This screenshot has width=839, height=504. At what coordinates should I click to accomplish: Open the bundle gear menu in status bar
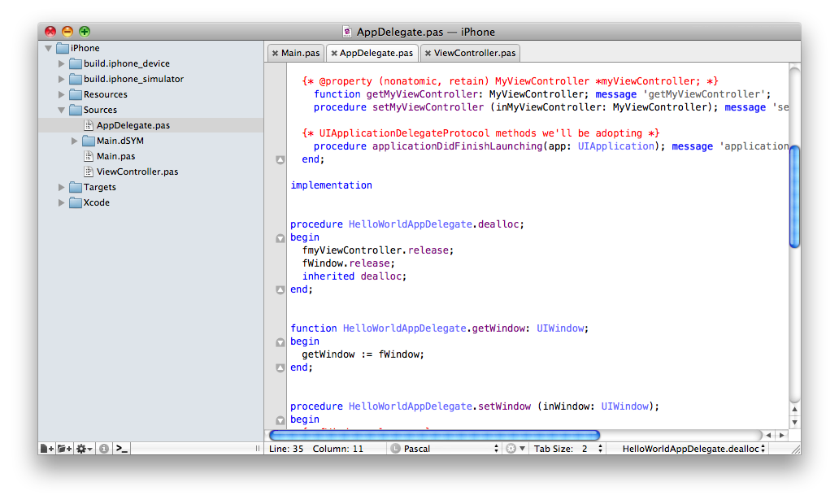pyautogui.click(x=515, y=449)
